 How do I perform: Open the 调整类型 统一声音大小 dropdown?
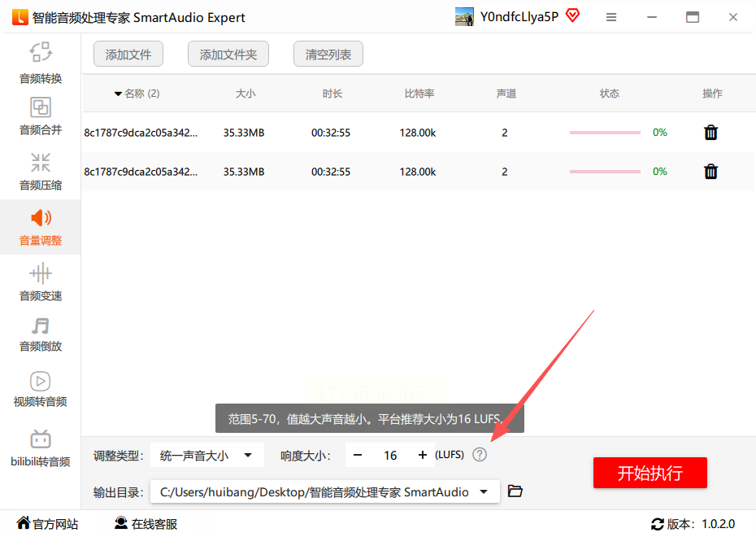tap(206, 455)
